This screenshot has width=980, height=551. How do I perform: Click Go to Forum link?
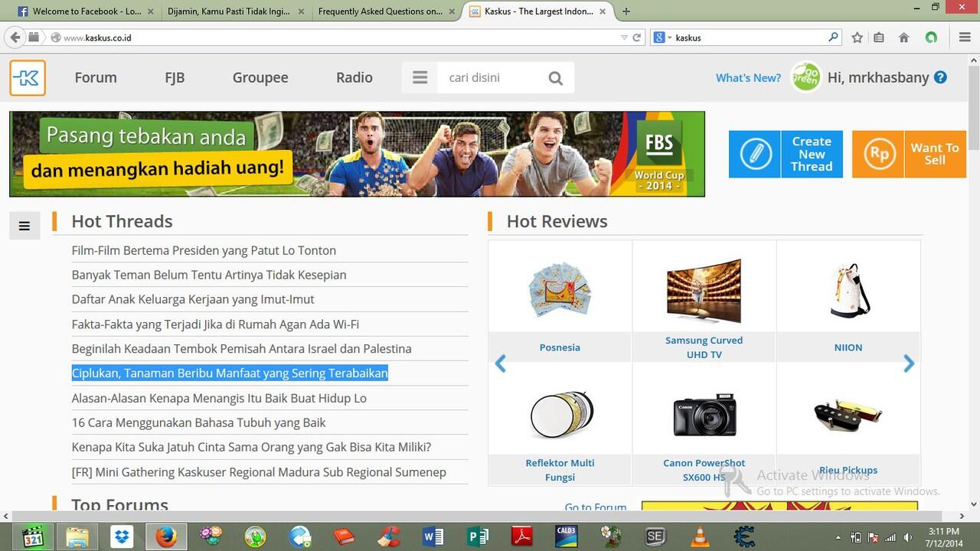[595, 507]
